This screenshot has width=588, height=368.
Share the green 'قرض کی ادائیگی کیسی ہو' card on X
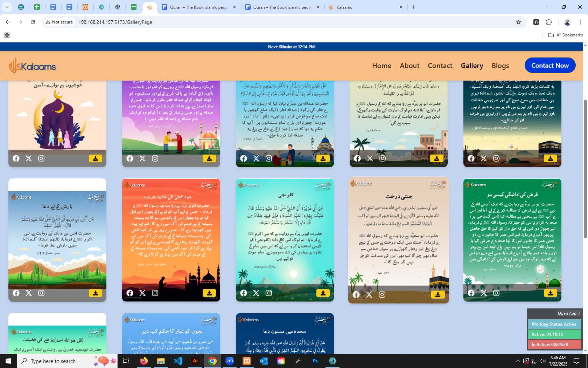(x=484, y=293)
